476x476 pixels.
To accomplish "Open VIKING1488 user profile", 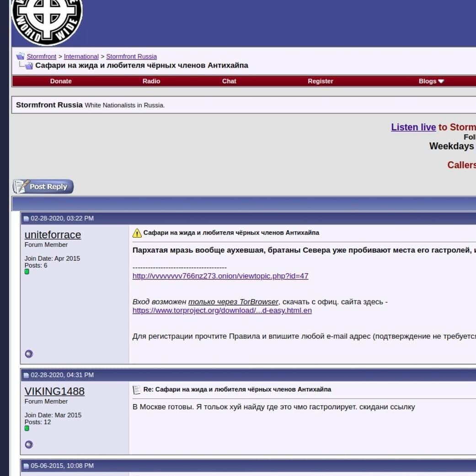I will [55, 391].
